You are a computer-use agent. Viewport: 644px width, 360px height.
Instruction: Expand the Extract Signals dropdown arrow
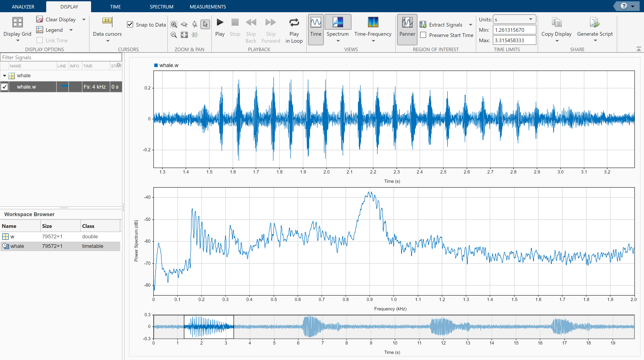(x=471, y=25)
